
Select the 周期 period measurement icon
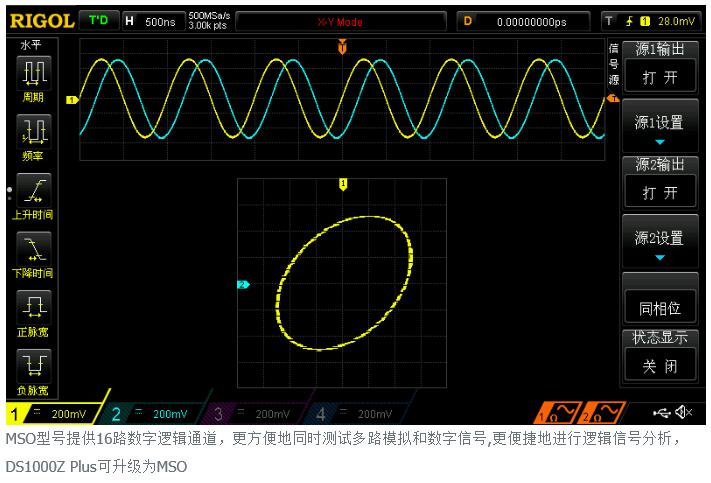[x=33, y=79]
